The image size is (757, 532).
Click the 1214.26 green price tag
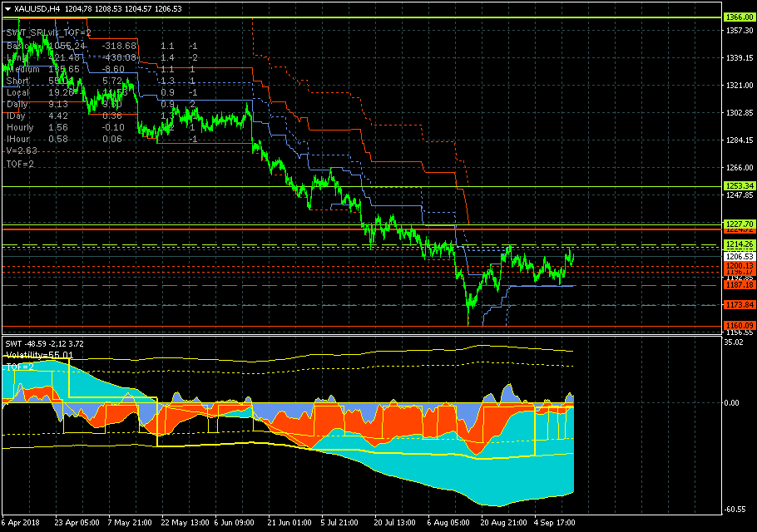[x=739, y=244]
